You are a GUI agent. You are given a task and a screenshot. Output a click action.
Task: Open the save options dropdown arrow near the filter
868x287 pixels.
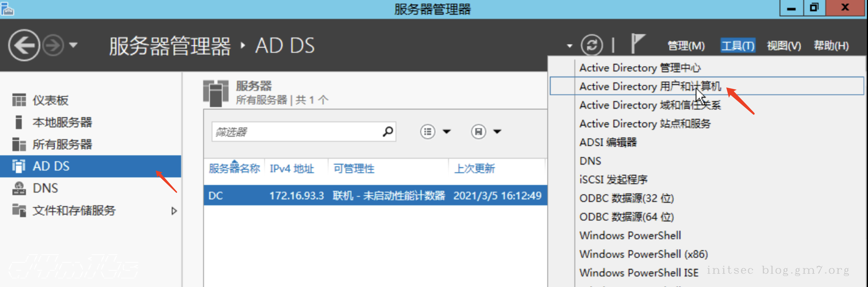point(497,132)
